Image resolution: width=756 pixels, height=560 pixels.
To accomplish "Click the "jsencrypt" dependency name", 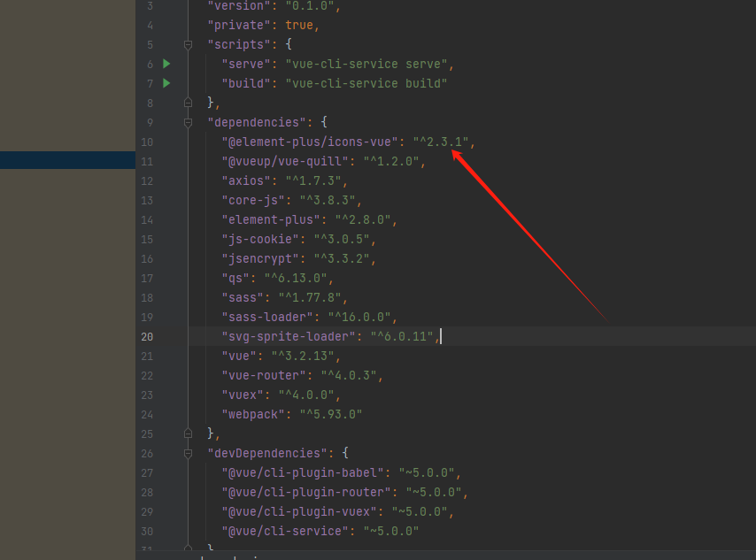I will click(260, 259).
